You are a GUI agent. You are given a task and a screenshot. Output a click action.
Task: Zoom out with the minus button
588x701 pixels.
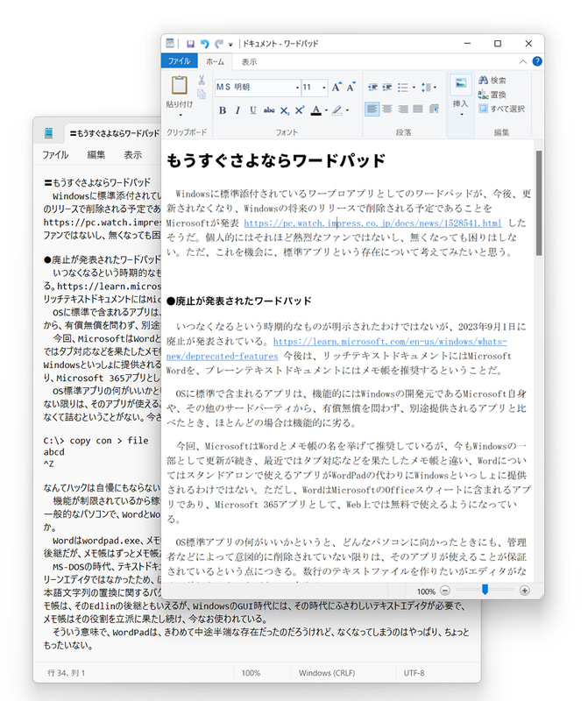click(x=445, y=591)
